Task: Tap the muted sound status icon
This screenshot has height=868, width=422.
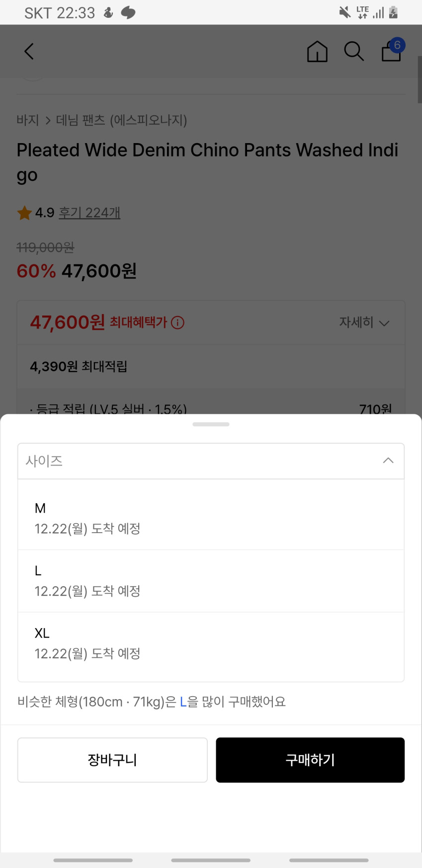Action: (344, 12)
